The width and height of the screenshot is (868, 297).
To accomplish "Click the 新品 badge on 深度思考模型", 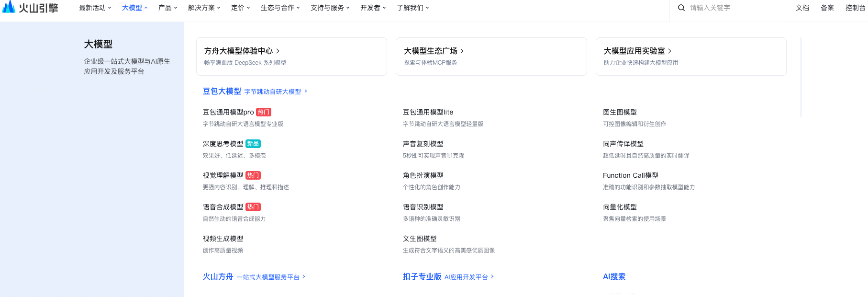I will pyautogui.click(x=253, y=144).
